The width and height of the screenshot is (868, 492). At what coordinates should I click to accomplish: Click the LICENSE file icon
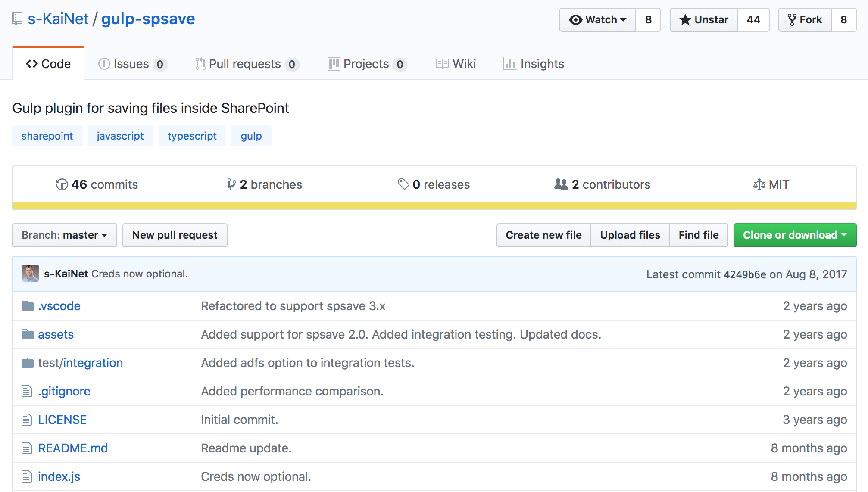pos(27,420)
